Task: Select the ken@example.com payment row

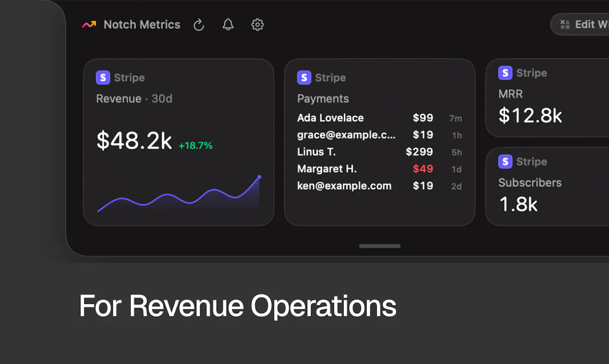Action: click(x=379, y=186)
